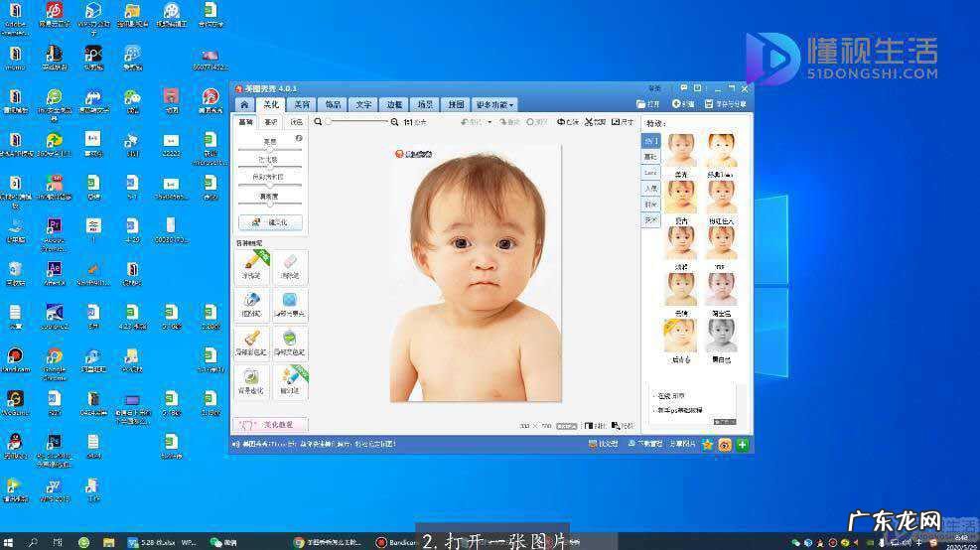This screenshot has height=550, width=980.
Task: Open the 美化教程 tutorial button
Action: tap(270, 424)
